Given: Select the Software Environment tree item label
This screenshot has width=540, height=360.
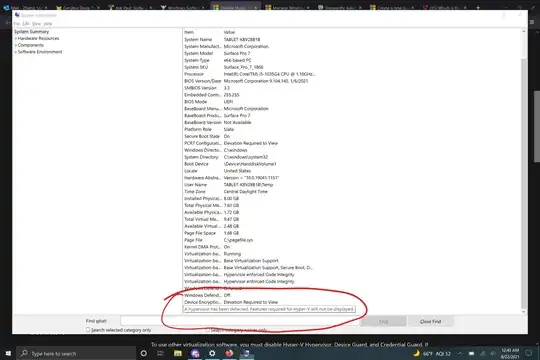Looking at the screenshot, I should coord(40,52).
